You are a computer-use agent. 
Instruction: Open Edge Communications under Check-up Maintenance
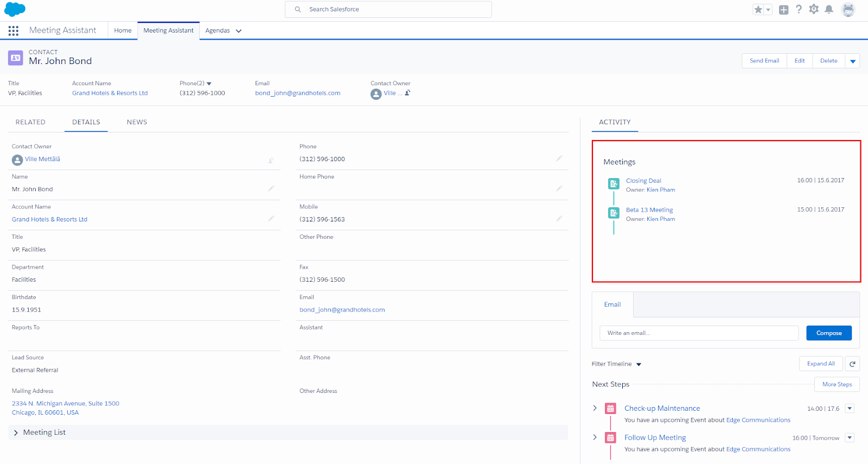758,420
